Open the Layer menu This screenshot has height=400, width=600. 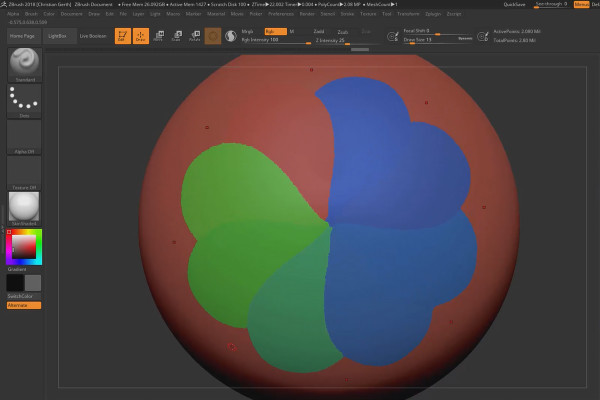pyautogui.click(x=139, y=14)
